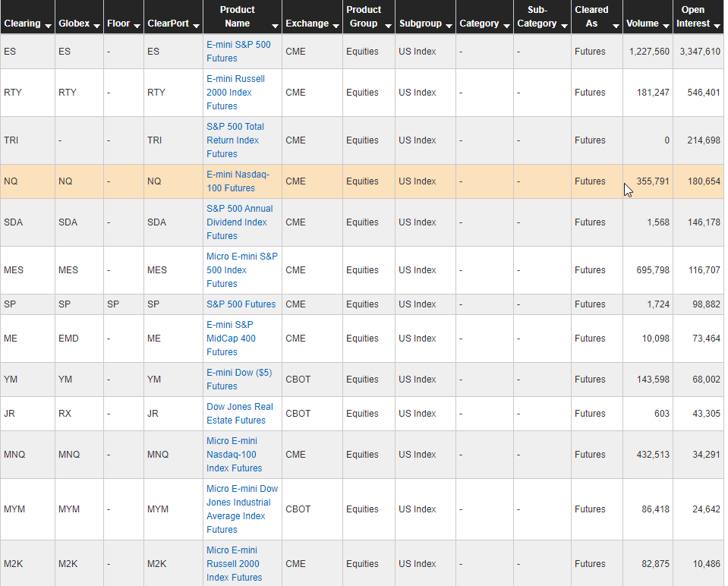
Task: Open Dow Jones Real Estate Futures link
Action: tap(240, 413)
